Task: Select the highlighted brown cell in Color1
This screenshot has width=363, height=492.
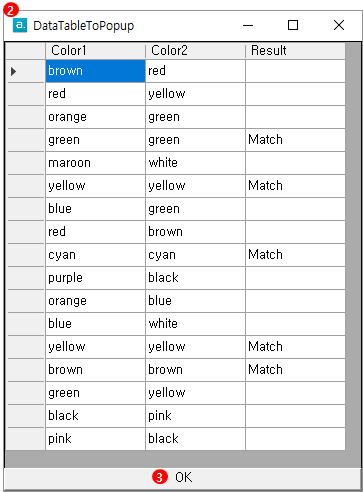Action: click(x=95, y=71)
